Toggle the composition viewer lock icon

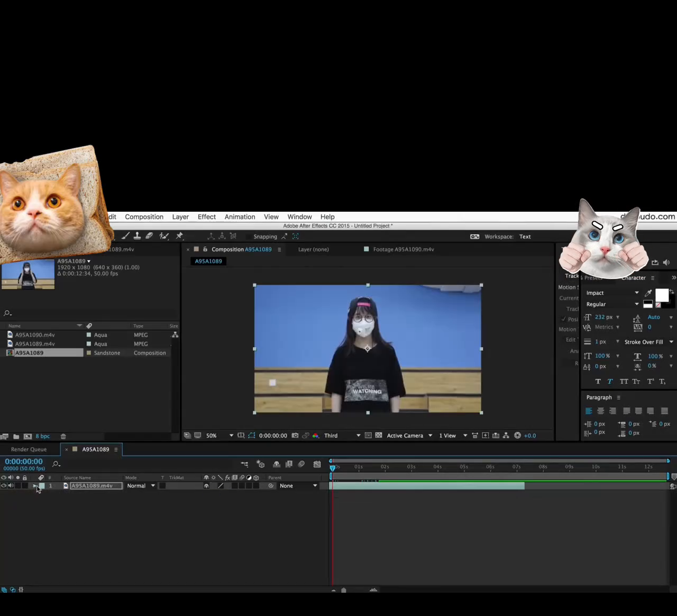point(205,249)
